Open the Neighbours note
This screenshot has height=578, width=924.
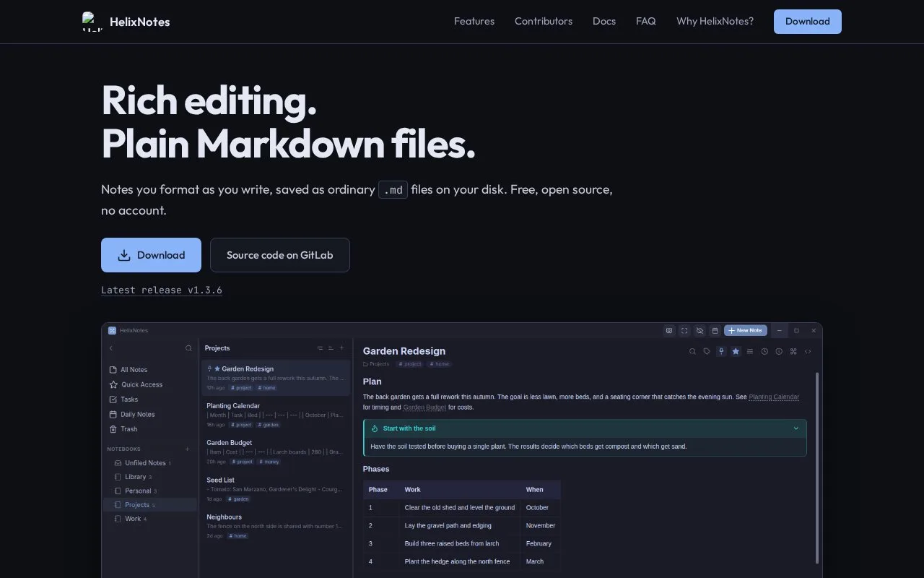pyautogui.click(x=276, y=526)
